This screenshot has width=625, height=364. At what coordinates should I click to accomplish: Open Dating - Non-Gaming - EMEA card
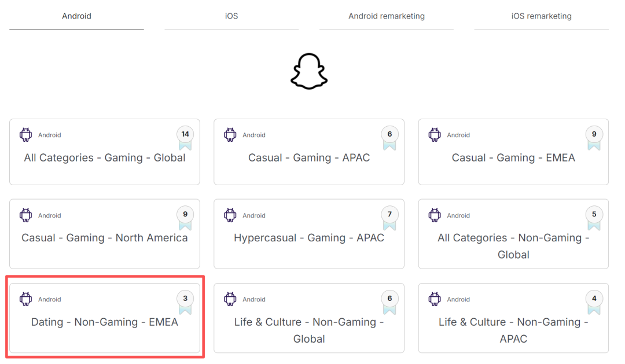[105, 318]
